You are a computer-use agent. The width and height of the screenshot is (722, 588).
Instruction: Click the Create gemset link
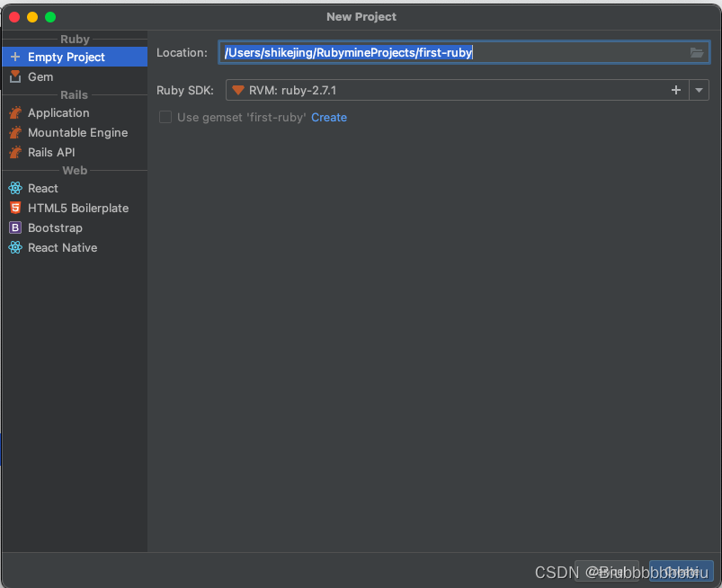329,117
